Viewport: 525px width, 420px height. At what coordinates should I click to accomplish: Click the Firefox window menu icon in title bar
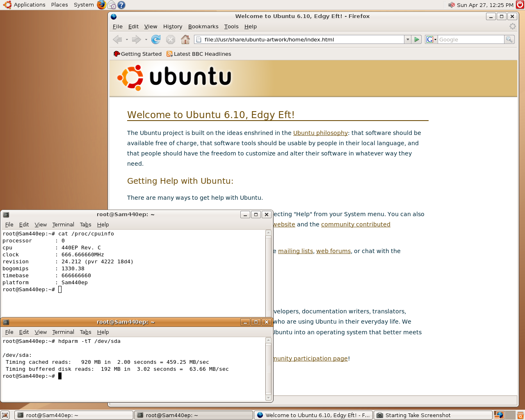[x=114, y=16]
